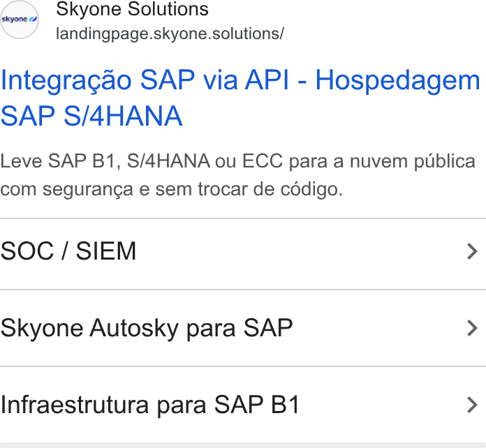This screenshot has width=486, height=448.
Task: Click chevron next to Infraestrutura para SAP B1
Action: [472, 405]
